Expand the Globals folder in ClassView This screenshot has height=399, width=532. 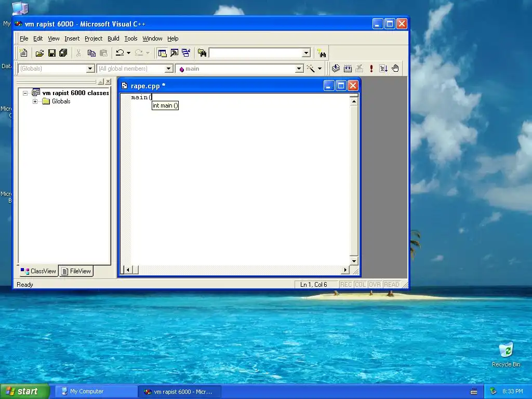(x=35, y=101)
